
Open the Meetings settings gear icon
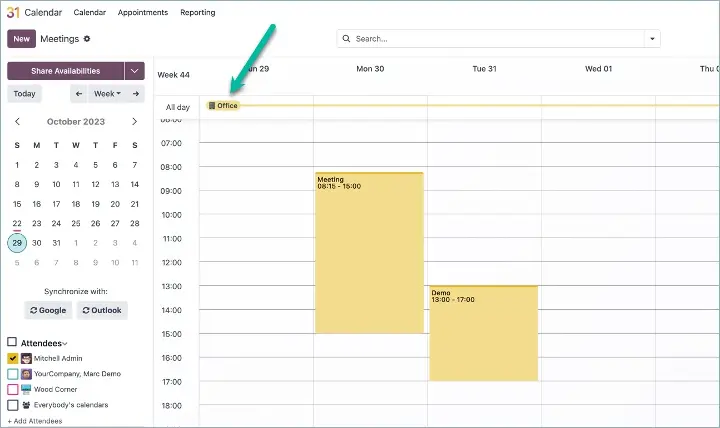click(87, 39)
